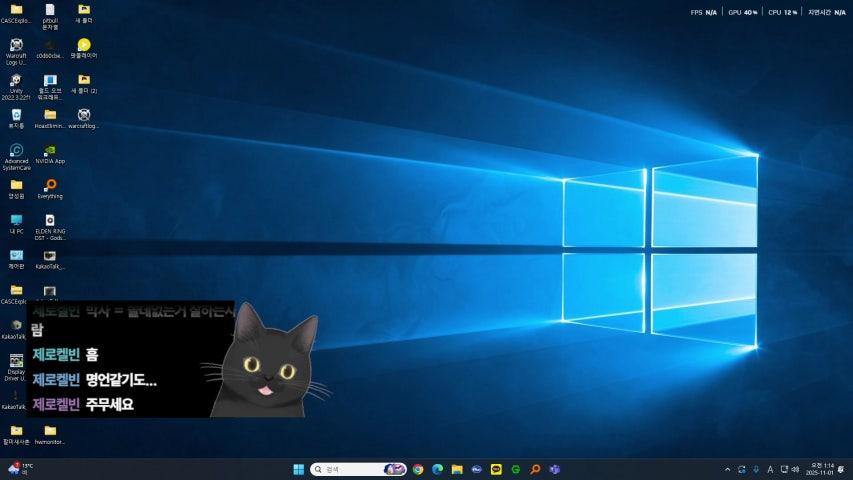Click the taskbar search box

345,469
